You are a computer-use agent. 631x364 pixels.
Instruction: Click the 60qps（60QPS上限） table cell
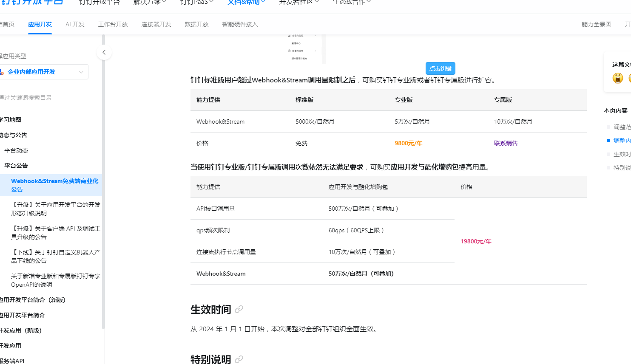point(356,230)
